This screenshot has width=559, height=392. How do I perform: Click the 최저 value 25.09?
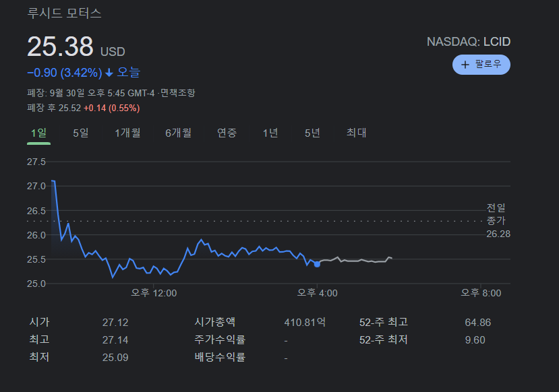click(115, 358)
